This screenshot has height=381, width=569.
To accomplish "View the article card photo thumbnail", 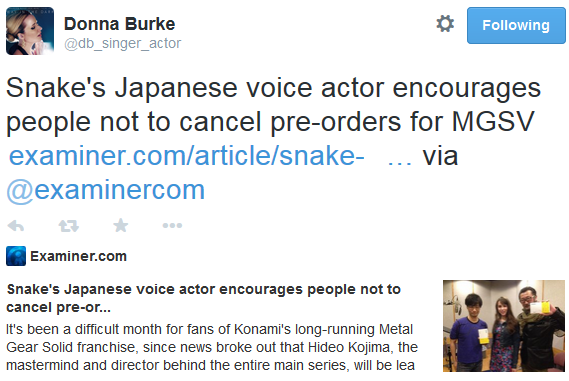I will pyautogui.click(x=504, y=326).
